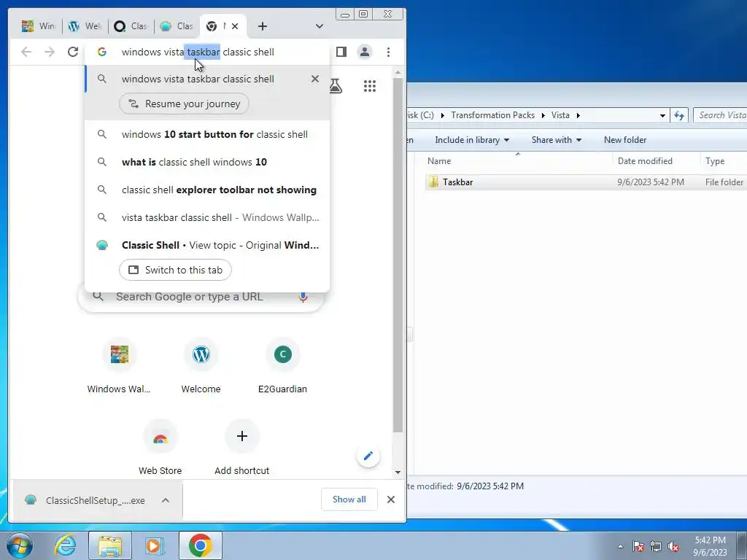Sort Explorer files by Date modified

point(657,161)
